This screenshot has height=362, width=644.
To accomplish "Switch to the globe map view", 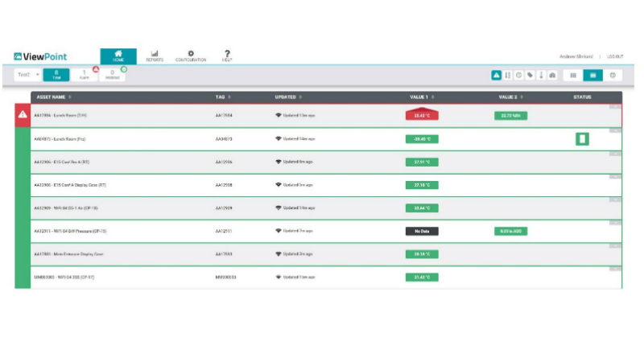I will click(x=613, y=75).
